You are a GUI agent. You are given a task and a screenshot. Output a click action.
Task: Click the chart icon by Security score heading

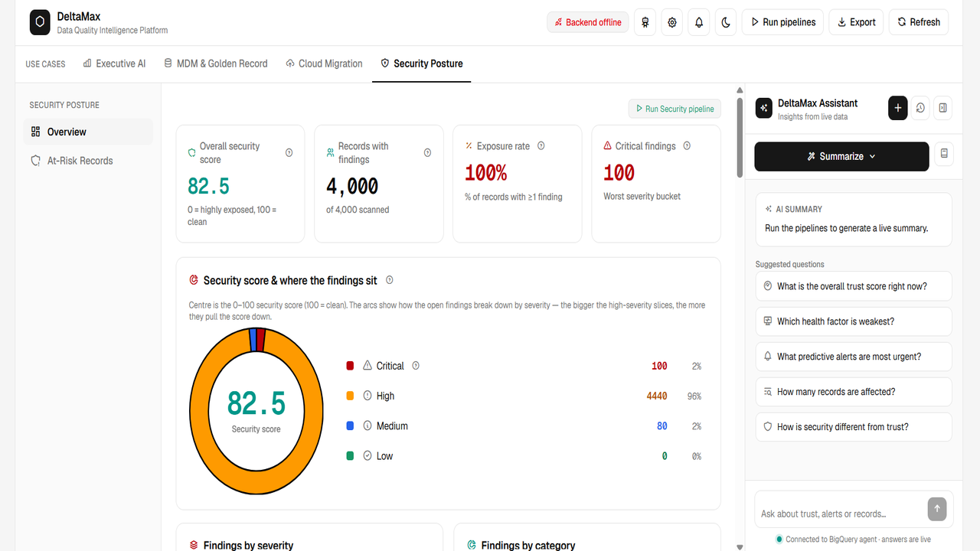point(194,280)
